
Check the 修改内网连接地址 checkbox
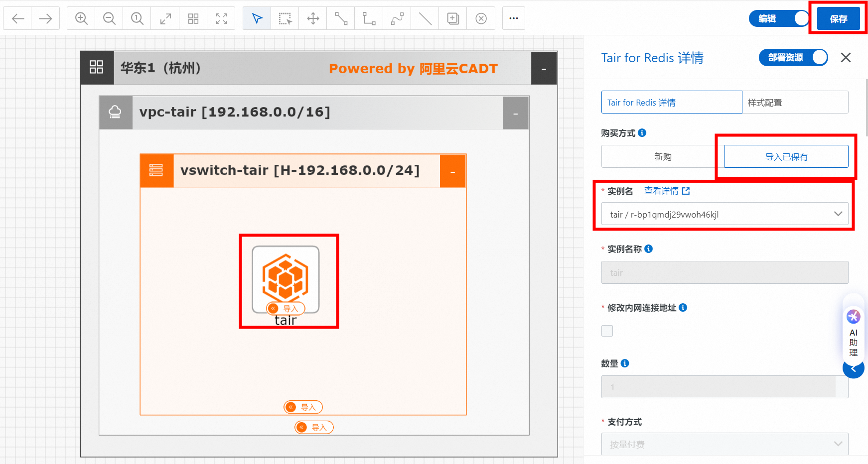click(x=607, y=331)
